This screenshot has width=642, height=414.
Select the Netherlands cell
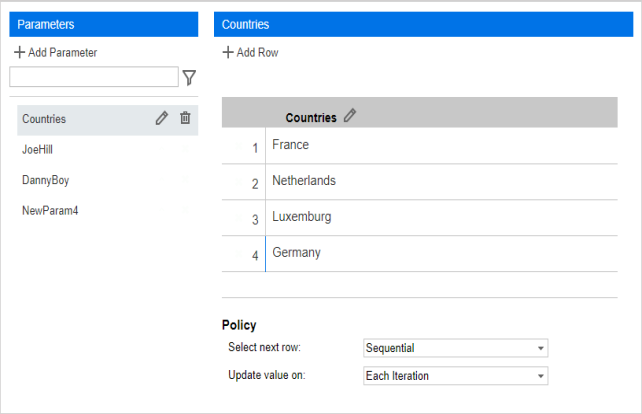tap(441, 182)
